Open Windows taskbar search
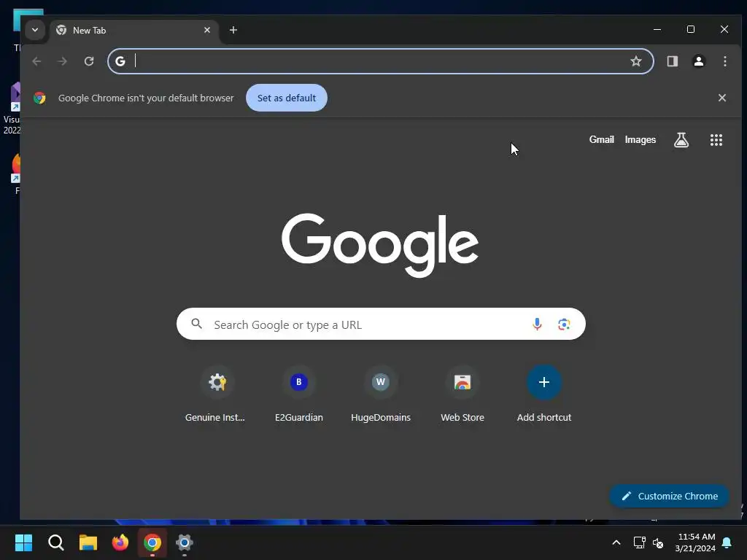Screen dimensions: 747x560 (x=55, y=542)
